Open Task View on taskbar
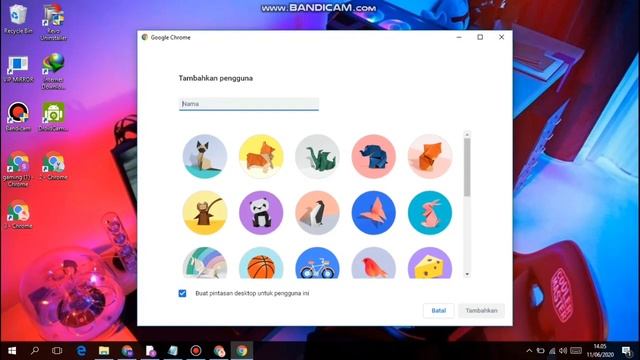Viewport: 640px width, 360px height. click(x=57, y=351)
